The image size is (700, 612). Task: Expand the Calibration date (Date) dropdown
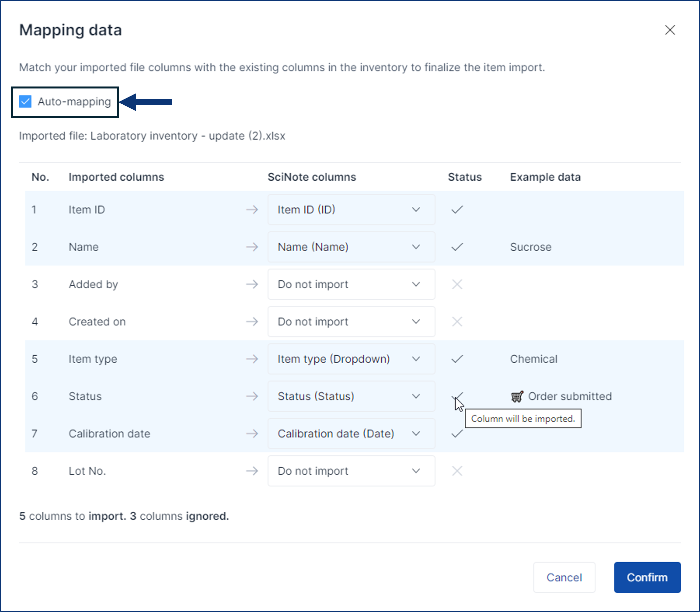351,434
